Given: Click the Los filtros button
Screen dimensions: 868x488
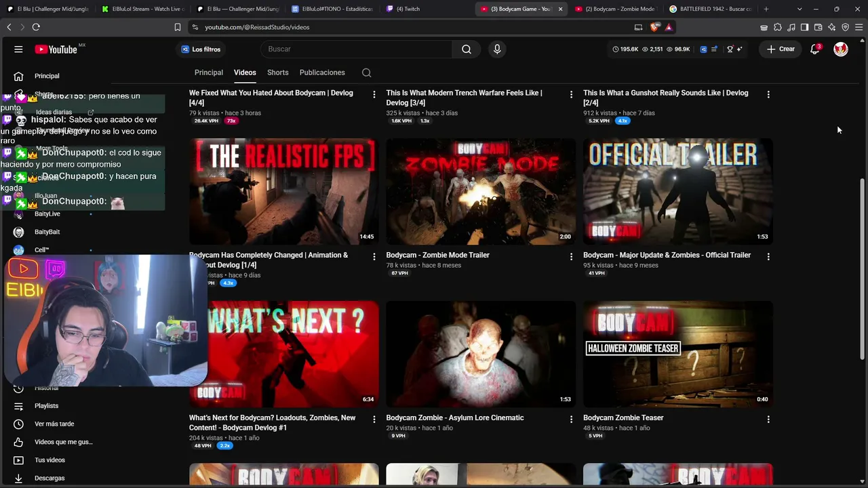Looking at the screenshot, I should [201, 49].
